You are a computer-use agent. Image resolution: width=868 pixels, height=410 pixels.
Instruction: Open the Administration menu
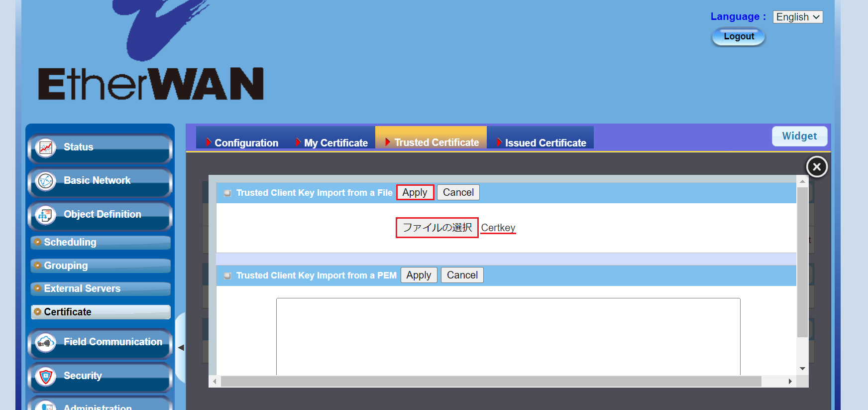click(100, 405)
